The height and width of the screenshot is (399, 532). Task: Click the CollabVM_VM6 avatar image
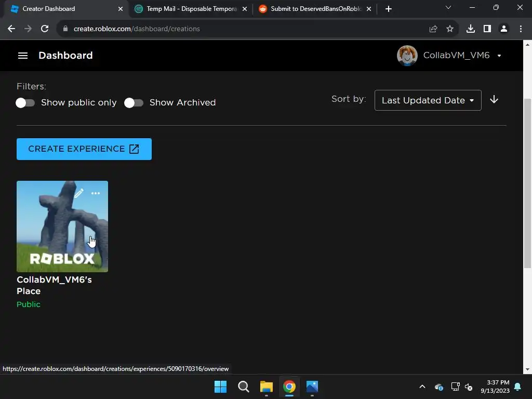point(407,55)
